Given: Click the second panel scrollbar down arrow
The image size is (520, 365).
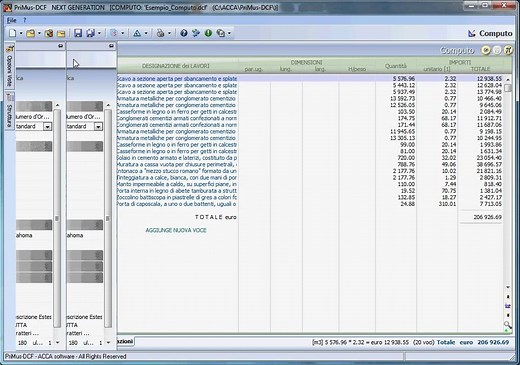Looking at the screenshot, I should point(108,342).
